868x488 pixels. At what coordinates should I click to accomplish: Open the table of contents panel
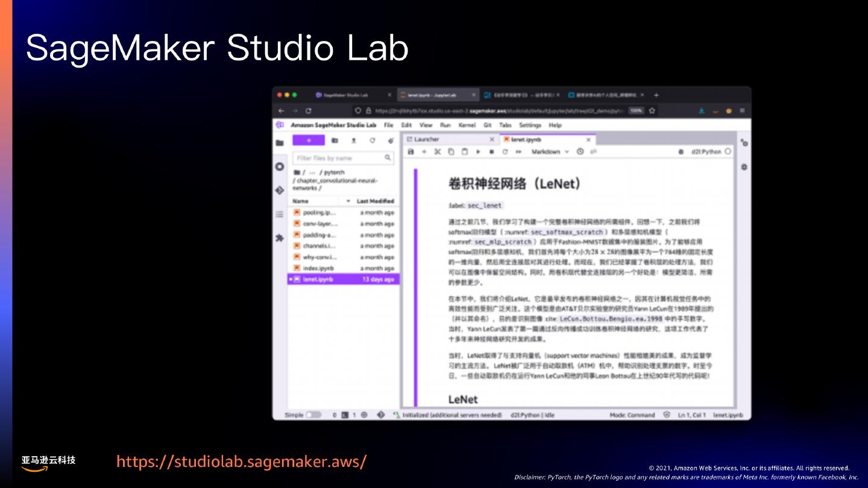point(280,214)
